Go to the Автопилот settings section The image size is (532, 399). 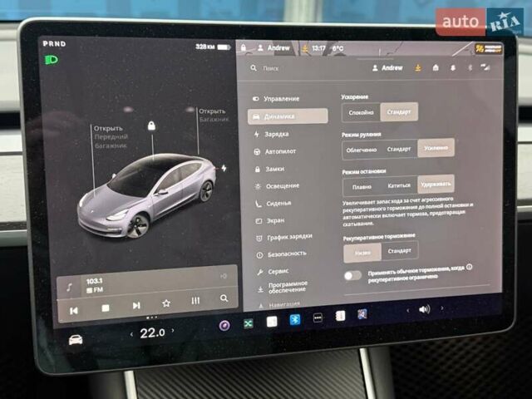[x=279, y=151]
